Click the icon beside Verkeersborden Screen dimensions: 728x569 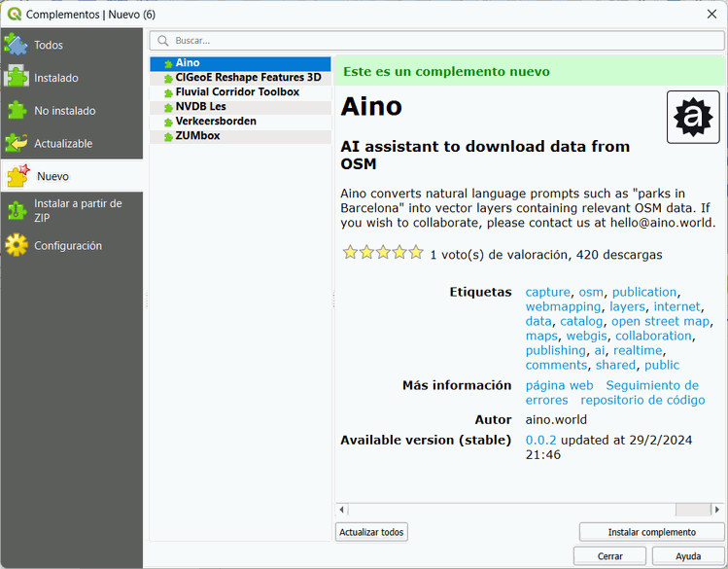168,123
